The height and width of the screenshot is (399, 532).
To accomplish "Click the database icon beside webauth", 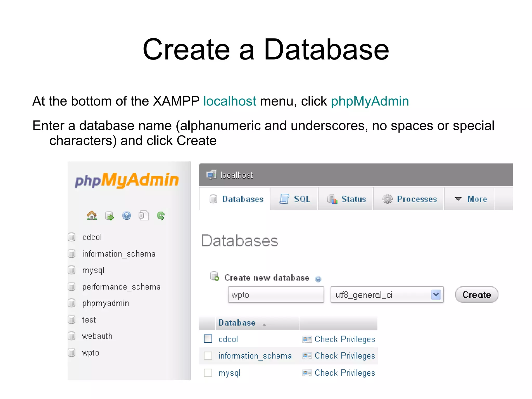I will pyautogui.click(x=72, y=336).
